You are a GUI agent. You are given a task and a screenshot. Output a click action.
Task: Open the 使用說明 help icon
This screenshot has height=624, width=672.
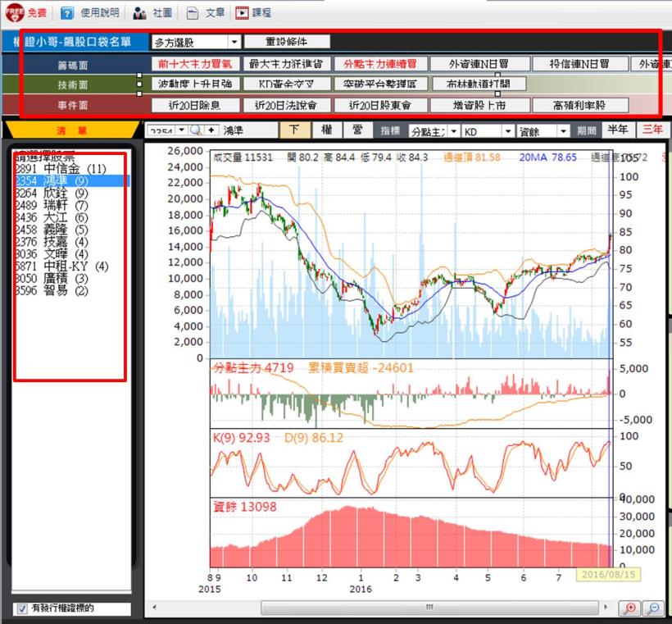coord(68,13)
